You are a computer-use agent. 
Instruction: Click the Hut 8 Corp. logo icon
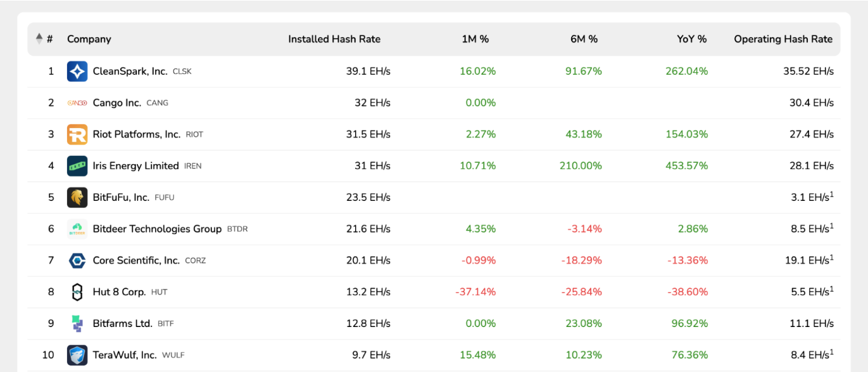point(77,292)
